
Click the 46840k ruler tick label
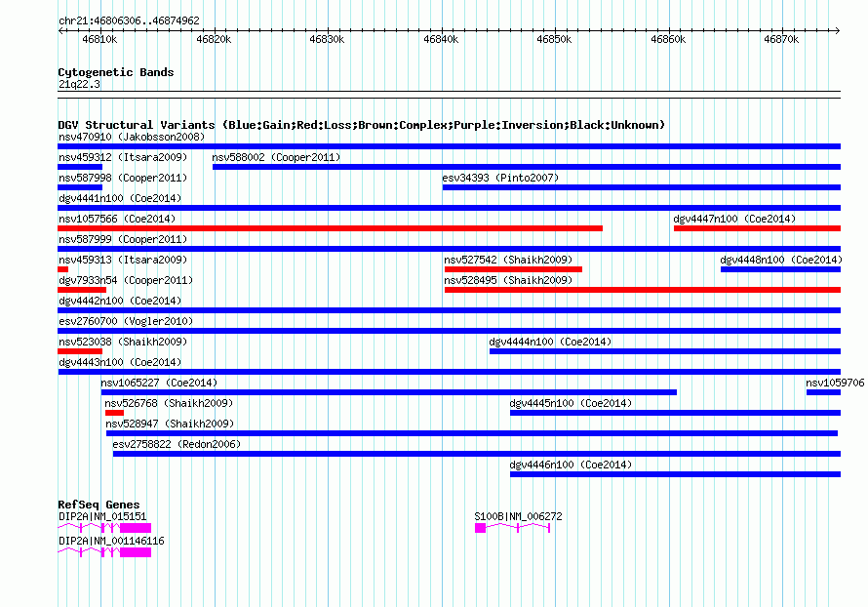[441, 39]
